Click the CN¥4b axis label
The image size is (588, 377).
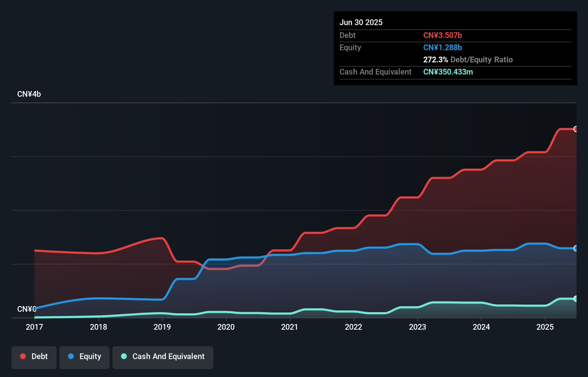pyautogui.click(x=29, y=94)
